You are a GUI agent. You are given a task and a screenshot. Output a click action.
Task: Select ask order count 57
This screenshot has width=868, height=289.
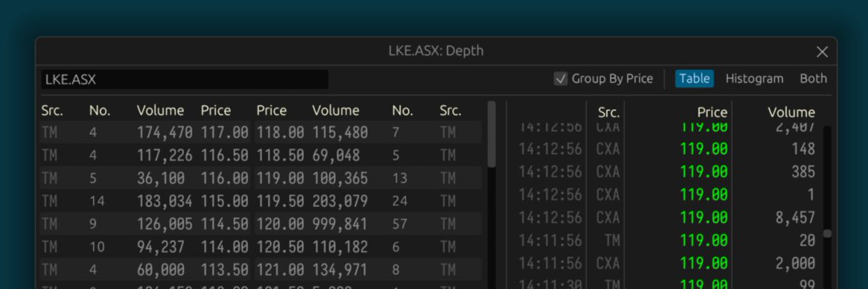tap(399, 224)
